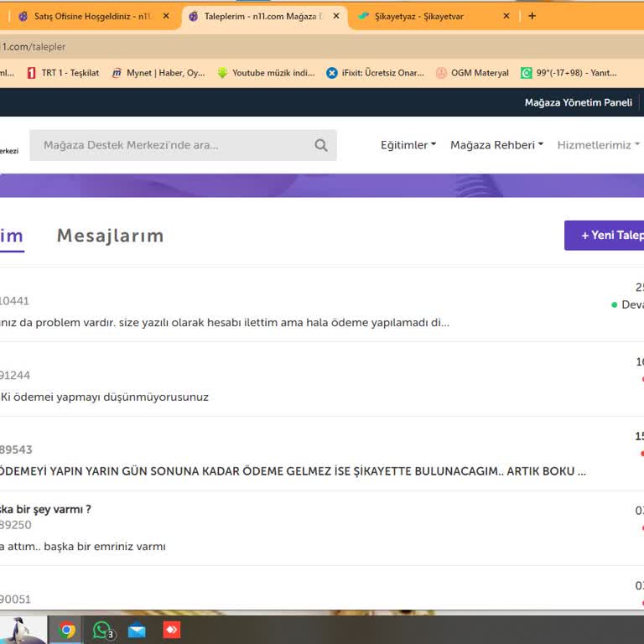Close the Şikayetyaz - Şikayetvar tab
The image size is (644, 644).
pyautogui.click(x=506, y=16)
